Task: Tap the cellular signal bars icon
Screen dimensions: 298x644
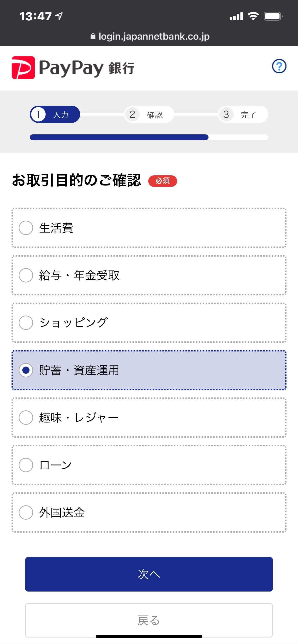Action: click(x=236, y=17)
